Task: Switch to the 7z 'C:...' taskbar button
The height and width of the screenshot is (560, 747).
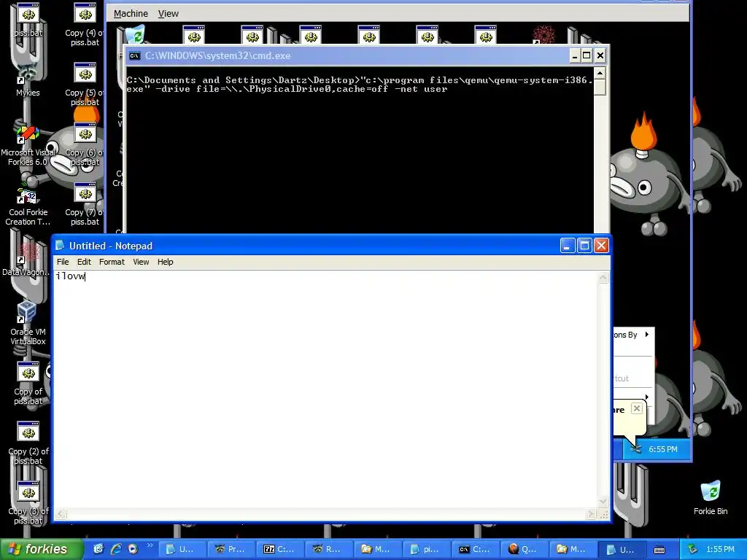Action: click(x=279, y=549)
